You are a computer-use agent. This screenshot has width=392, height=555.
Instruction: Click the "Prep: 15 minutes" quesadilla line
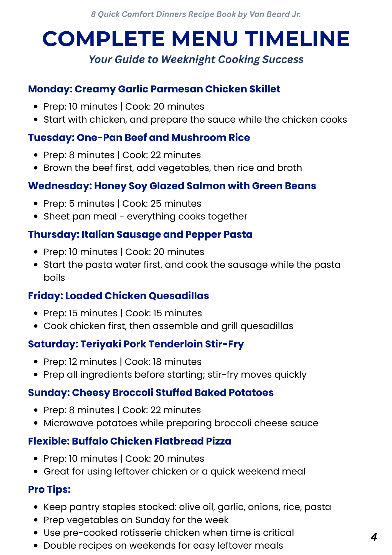coord(123,313)
